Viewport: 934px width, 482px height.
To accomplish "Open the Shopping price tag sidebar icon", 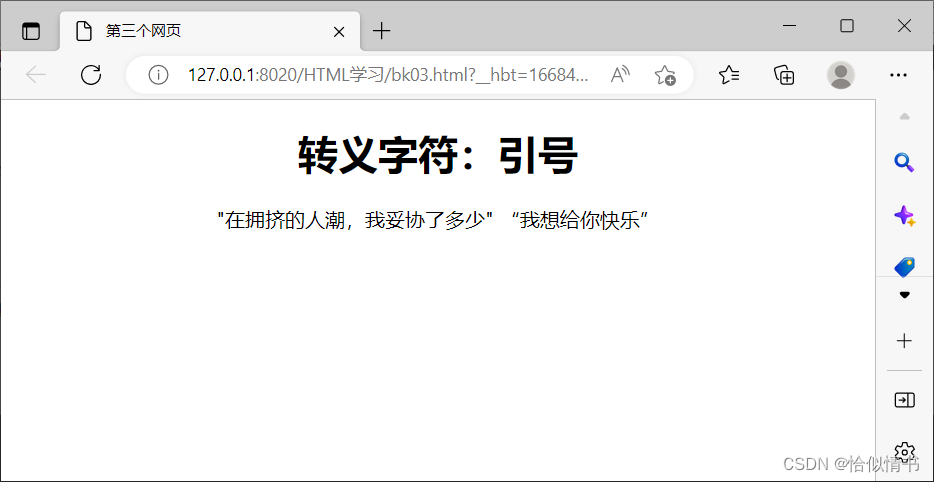I will click(x=904, y=266).
